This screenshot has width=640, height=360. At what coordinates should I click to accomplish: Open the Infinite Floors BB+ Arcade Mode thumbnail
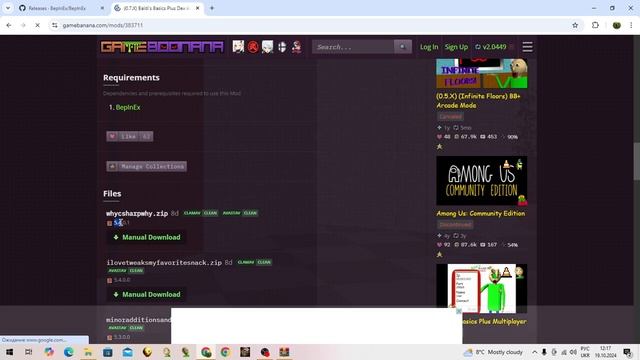point(482,73)
